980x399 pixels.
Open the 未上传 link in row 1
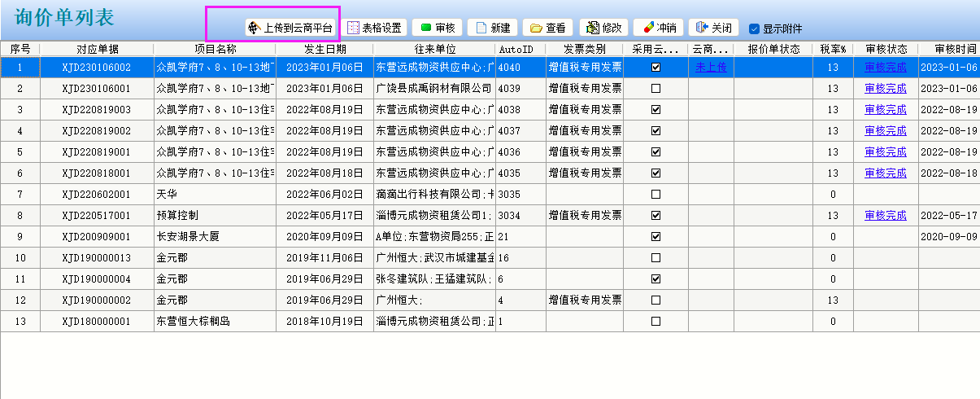tap(711, 68)
